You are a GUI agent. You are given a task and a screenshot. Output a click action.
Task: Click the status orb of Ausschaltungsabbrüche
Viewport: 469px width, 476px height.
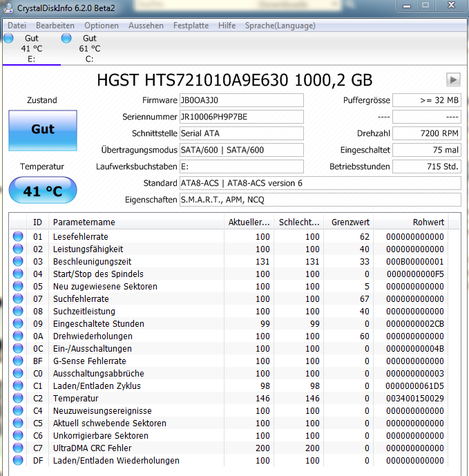pyautogui.click(x=18, y=373)
